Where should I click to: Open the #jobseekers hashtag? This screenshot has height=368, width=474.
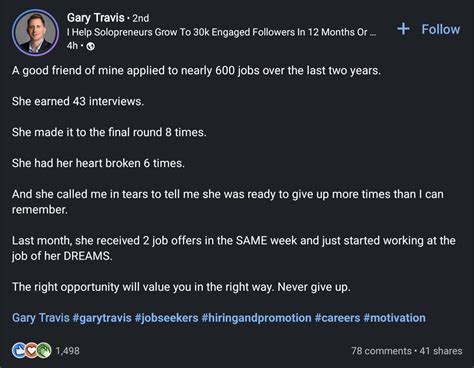point(167,318)
